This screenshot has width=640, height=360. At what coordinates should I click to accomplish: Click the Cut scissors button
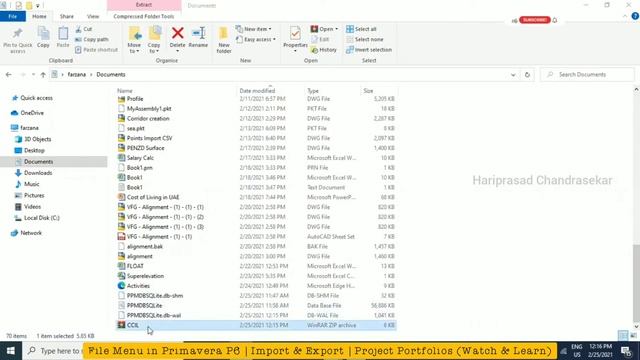[84, 29]
